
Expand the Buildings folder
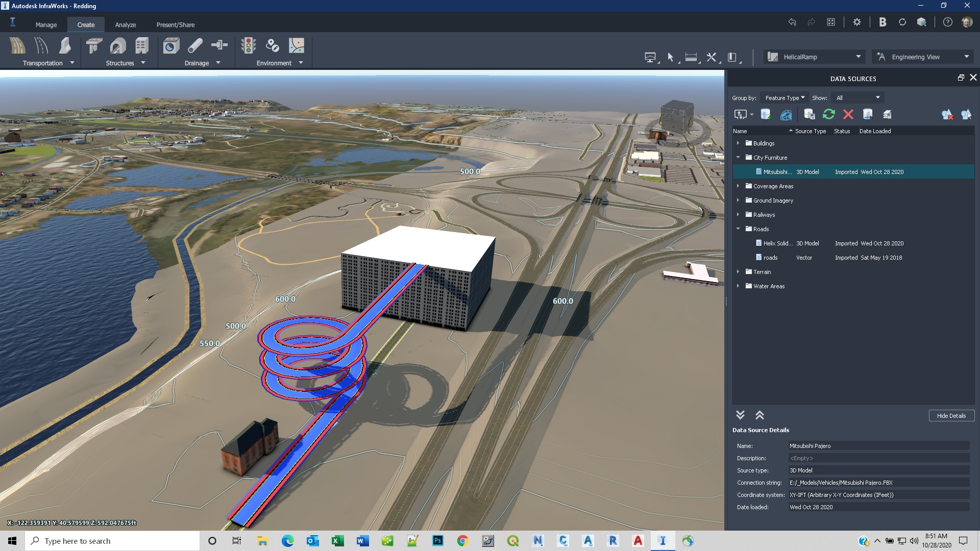click(738, 143)
